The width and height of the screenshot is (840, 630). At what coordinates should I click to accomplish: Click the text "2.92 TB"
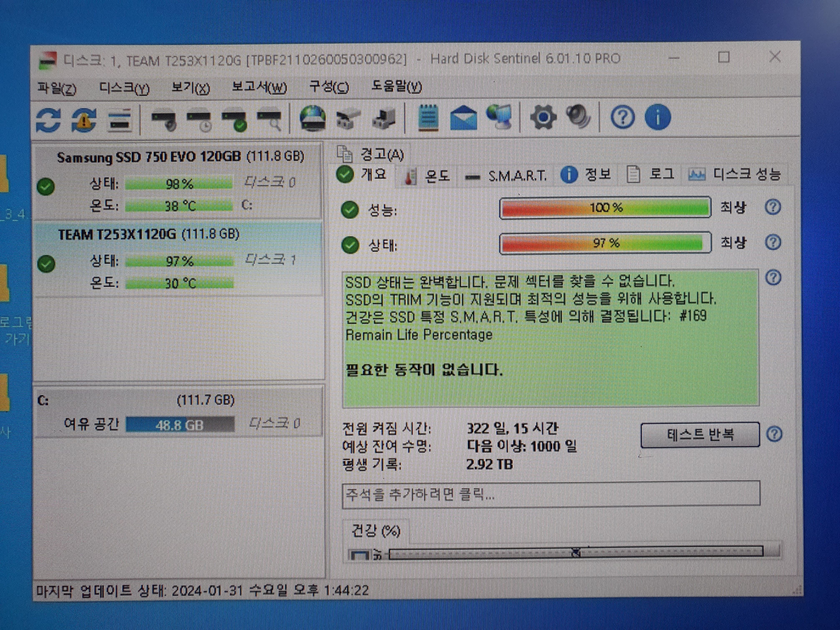(490, 464)
